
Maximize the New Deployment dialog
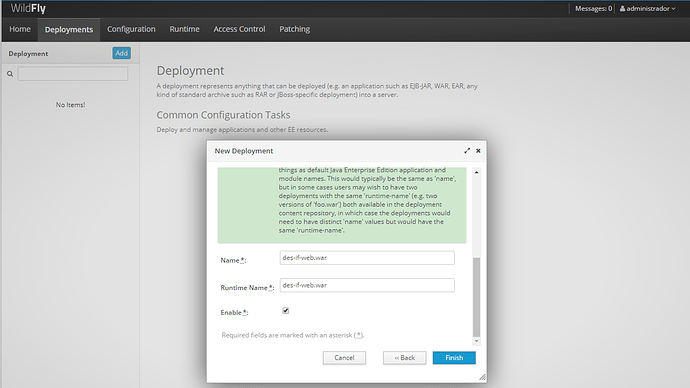point(467,151)
